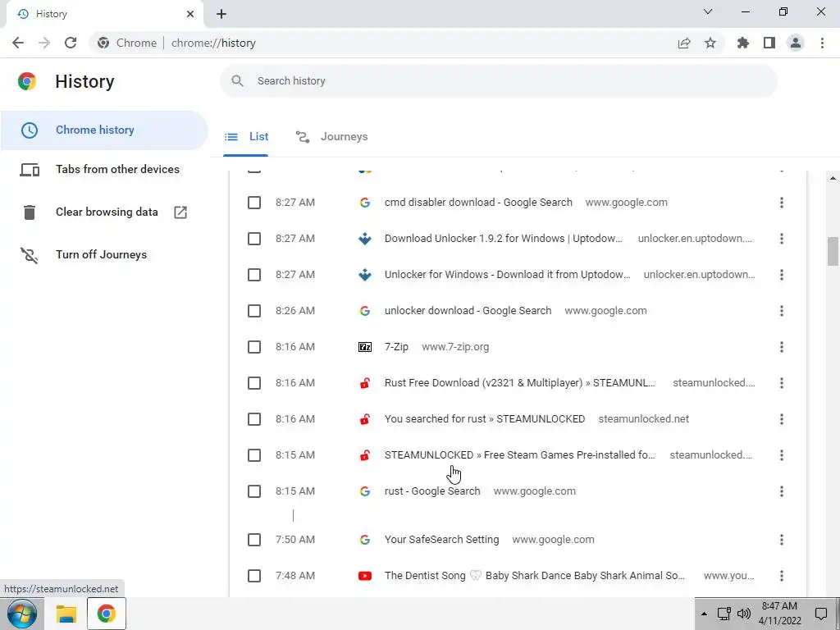The height and width of the screenshot is (630, 840).
Task: Click the taskbar clock showing 8:47 AM
Action: pos(779,614)
